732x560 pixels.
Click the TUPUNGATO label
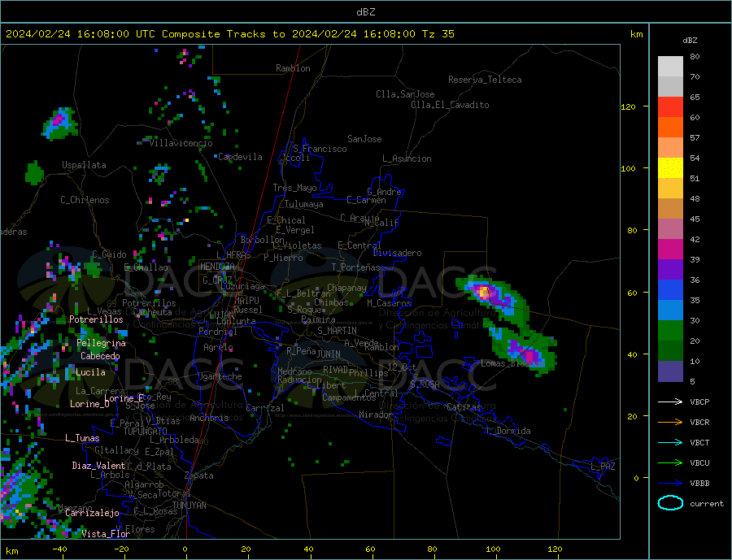(x=146, y=432)
